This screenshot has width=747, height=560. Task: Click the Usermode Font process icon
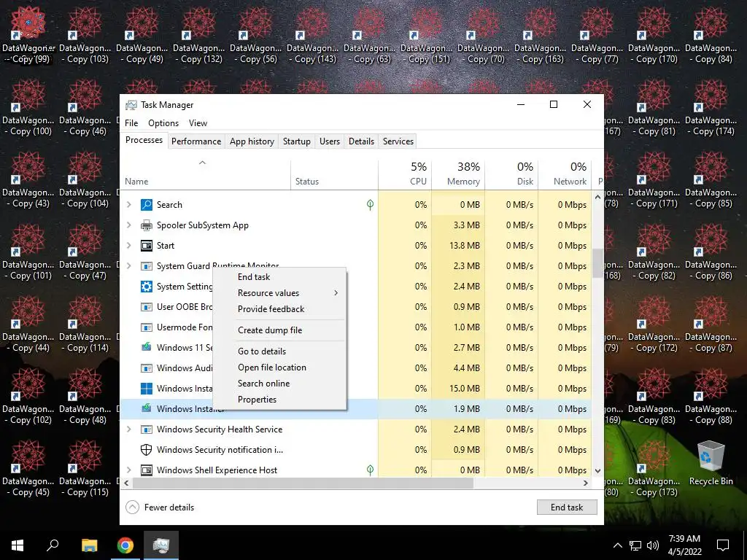(x=146, y=327)
